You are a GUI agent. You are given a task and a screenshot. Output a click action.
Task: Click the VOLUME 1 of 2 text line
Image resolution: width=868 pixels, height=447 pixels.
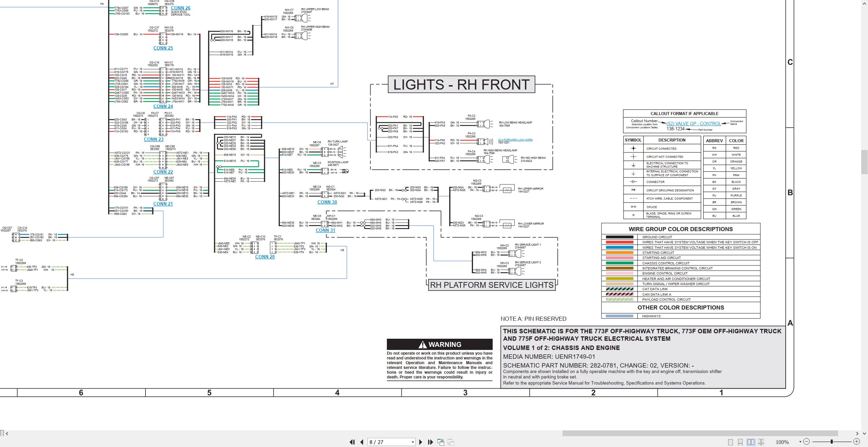point(561,348)
